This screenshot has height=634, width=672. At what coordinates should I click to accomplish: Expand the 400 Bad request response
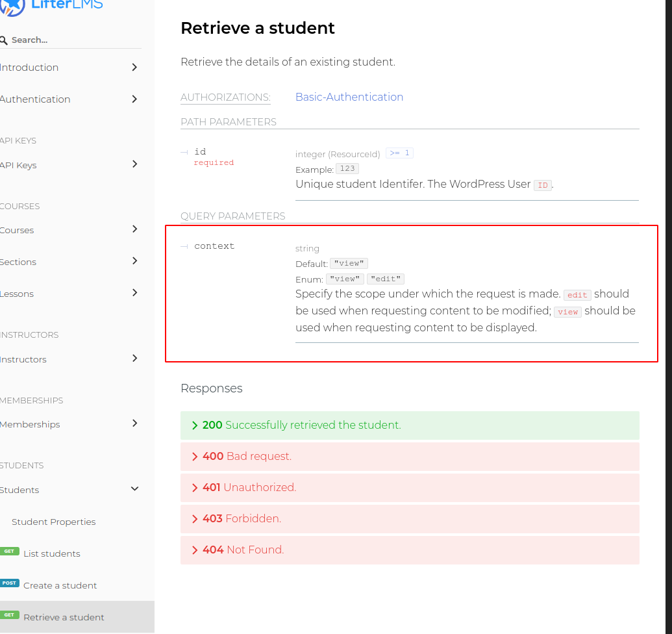[x=195, y=456]
